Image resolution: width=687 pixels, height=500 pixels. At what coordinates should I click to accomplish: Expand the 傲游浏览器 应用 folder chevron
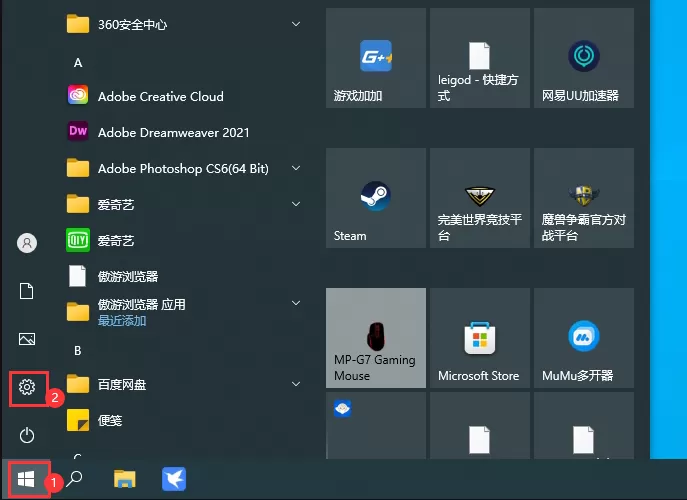296,303
